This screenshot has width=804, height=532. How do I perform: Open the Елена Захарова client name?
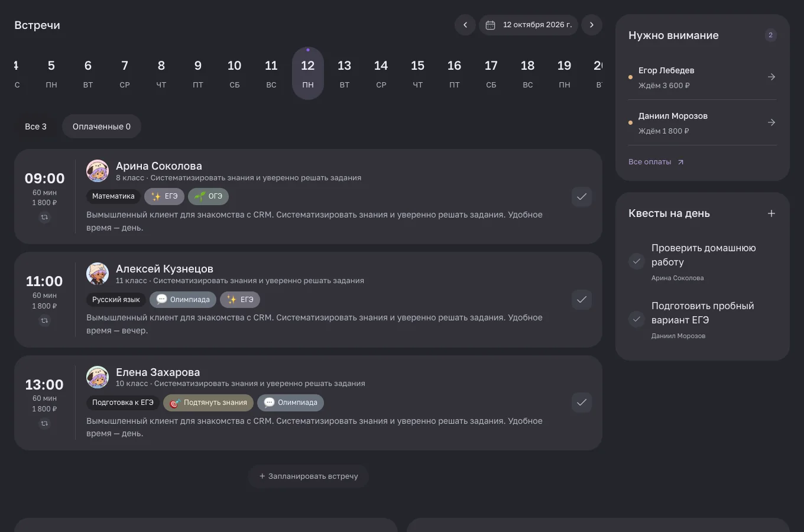[158, 372]
